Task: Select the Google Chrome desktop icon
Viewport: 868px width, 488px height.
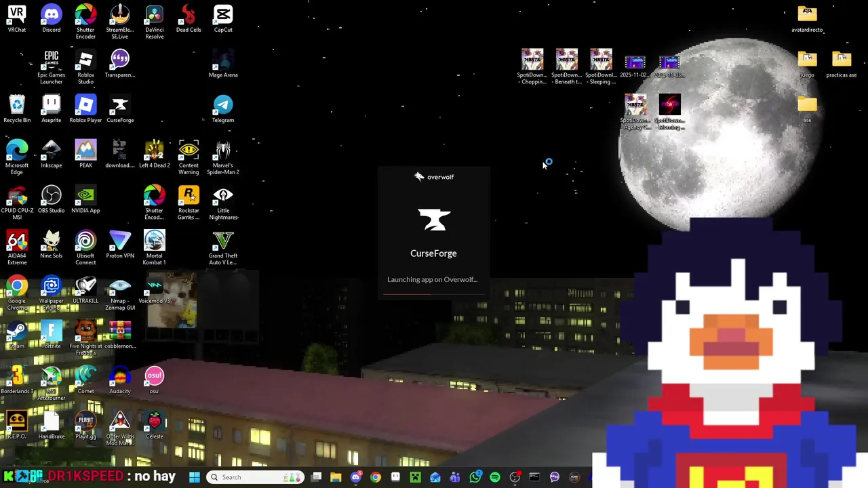Action: click(x=17, y=293)
